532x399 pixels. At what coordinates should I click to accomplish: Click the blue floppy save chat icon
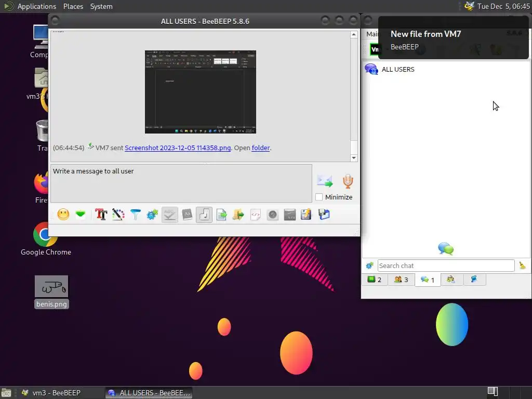pyautogui.click(x=324, y=215)
